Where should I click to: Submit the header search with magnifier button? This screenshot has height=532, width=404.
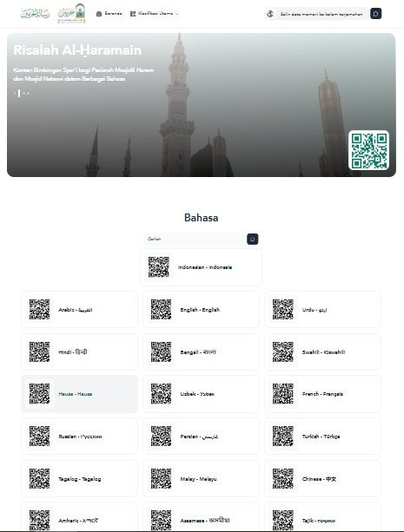376,14
